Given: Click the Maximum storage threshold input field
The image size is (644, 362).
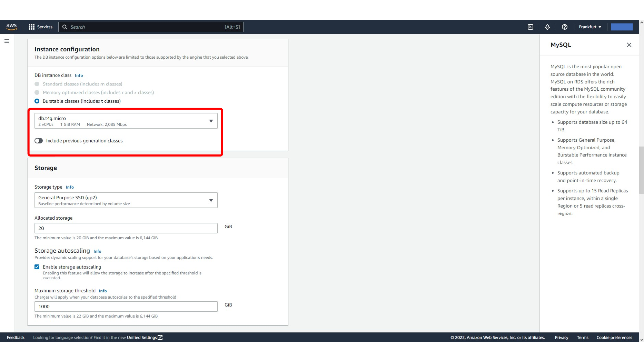Looking at the screenshot, I should coord(126,306).
